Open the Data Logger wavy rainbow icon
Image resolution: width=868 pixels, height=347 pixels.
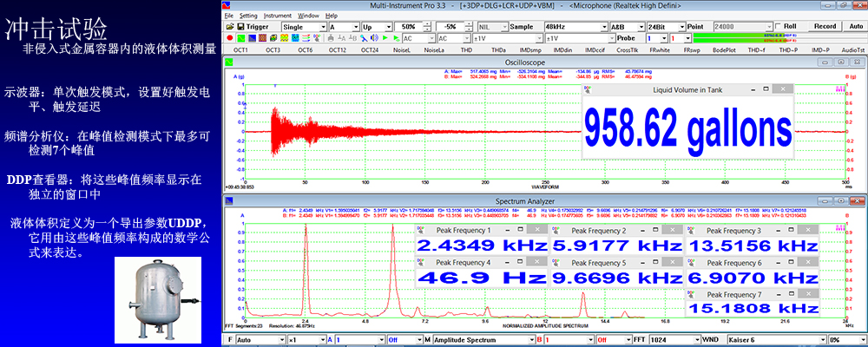click(284, 37)
